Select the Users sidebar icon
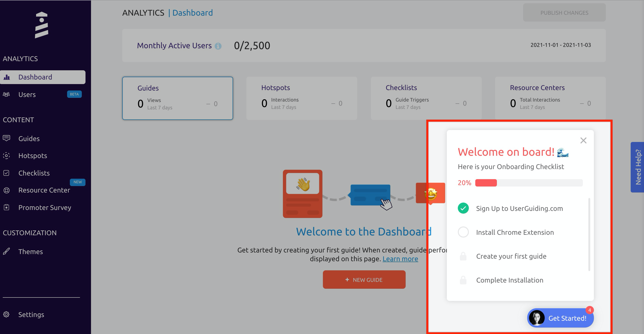This screenshot has width=644, height=334. pyautogui.click(x=6, y=94)
